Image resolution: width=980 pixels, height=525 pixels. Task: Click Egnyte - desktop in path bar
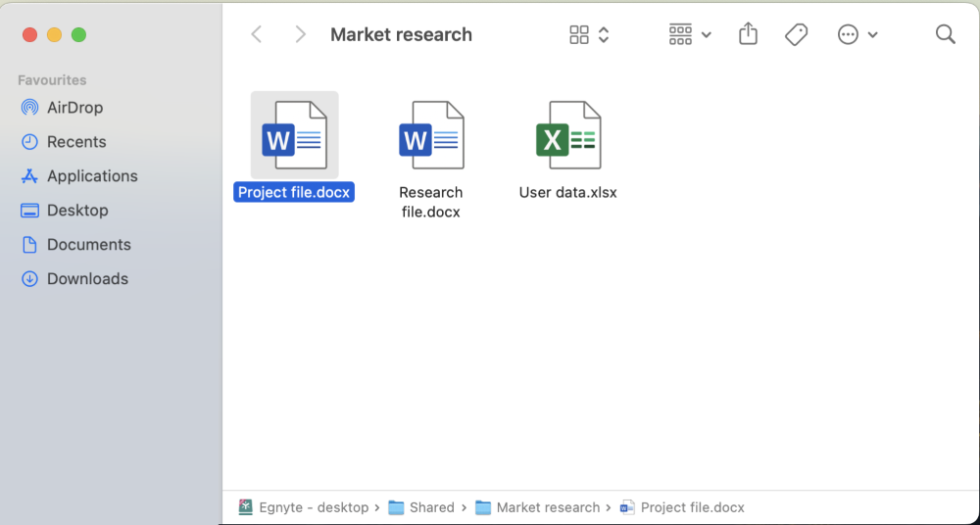(x=313, y=507)
